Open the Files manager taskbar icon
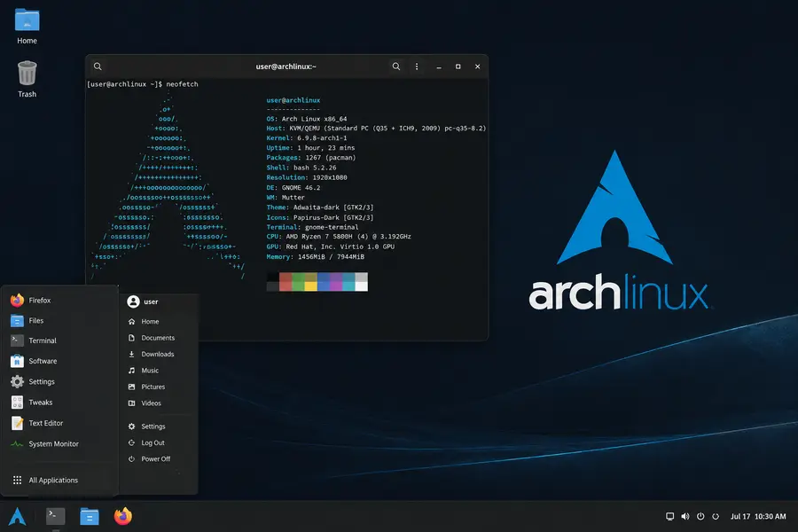 [x=89, y=516]
